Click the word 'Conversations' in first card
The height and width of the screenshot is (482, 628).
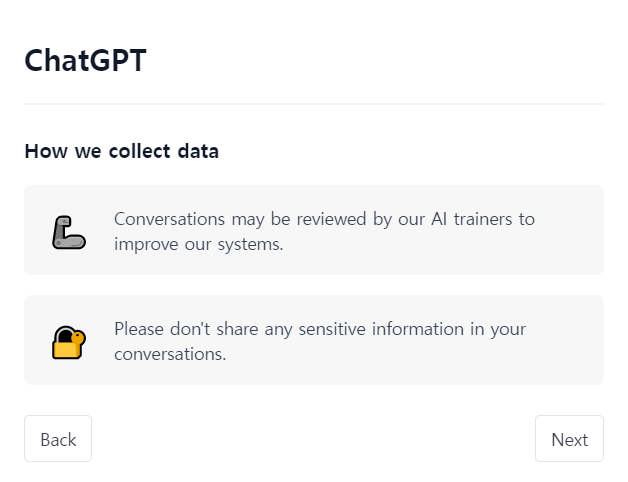tap(169, 219)
